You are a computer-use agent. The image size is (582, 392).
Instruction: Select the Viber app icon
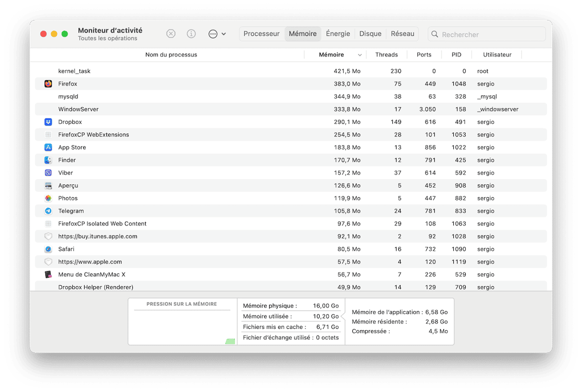pyautogui.click(x=48, y=173)
